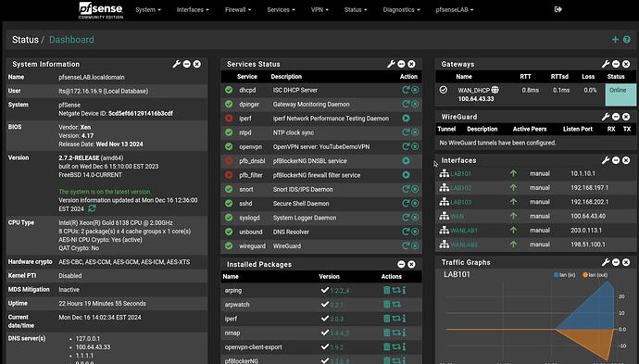Open the LAB101 interface link

(x=461, y=173)
